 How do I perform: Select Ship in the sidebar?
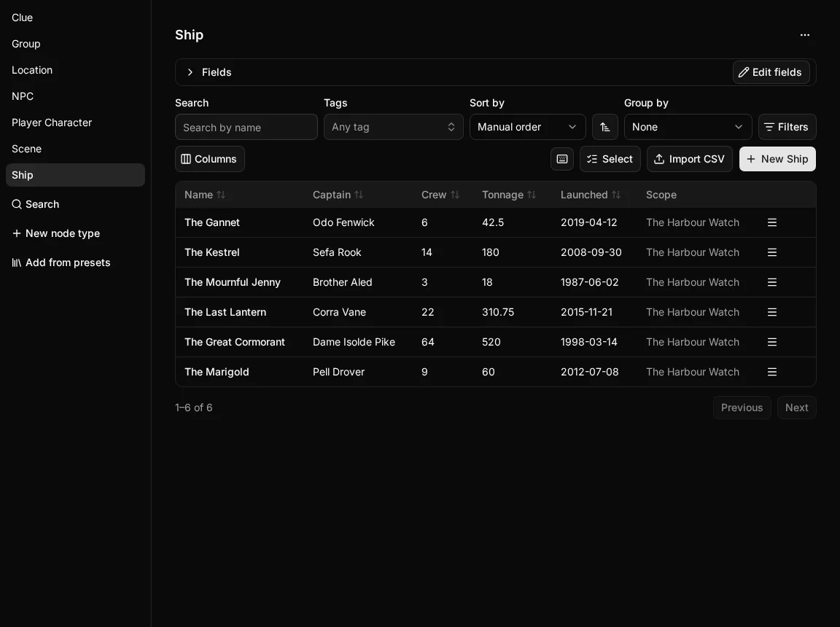tap(75, 175)
